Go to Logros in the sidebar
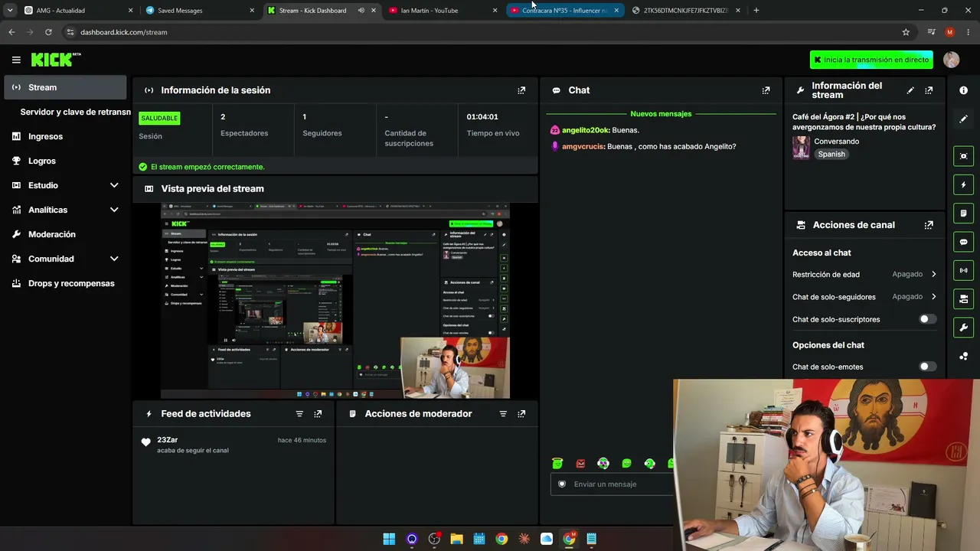 (65, 161)
